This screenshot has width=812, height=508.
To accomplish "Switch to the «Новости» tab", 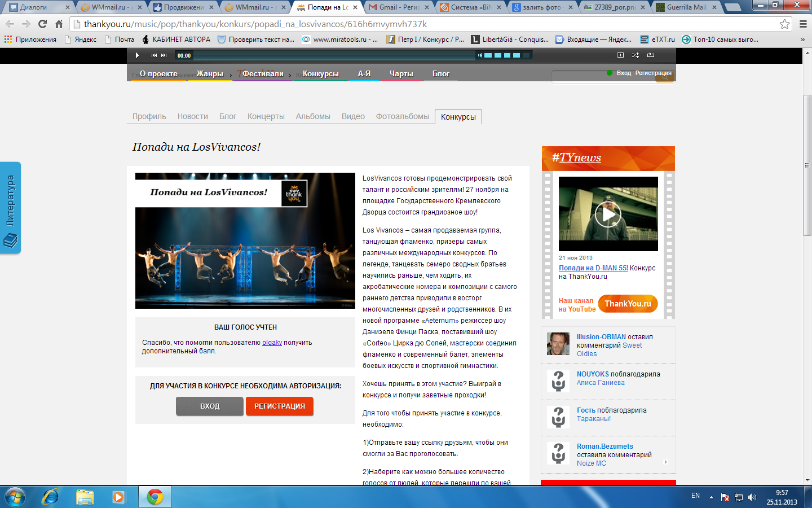I will click(193, 116).
